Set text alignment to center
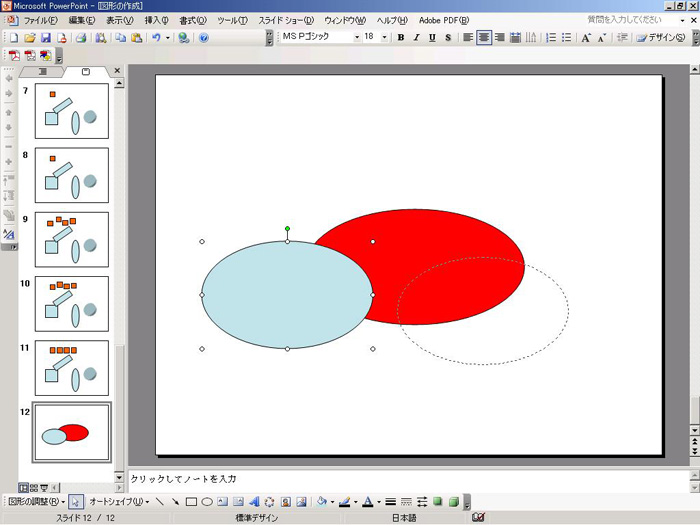This screenshot has width=700, height=525. (x=484, y=38)
